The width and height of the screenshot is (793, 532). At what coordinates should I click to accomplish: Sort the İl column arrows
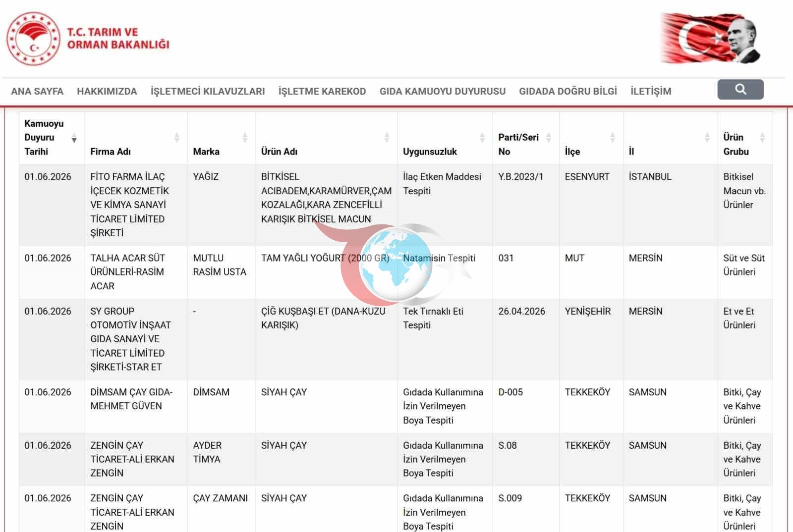pyautogui.click(x=707, y=138)
